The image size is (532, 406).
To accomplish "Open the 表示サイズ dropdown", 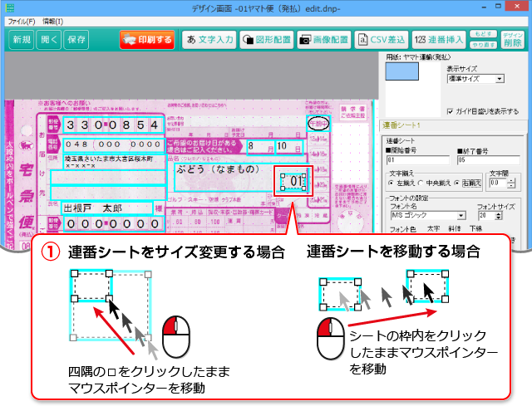I will coord(475,79).
